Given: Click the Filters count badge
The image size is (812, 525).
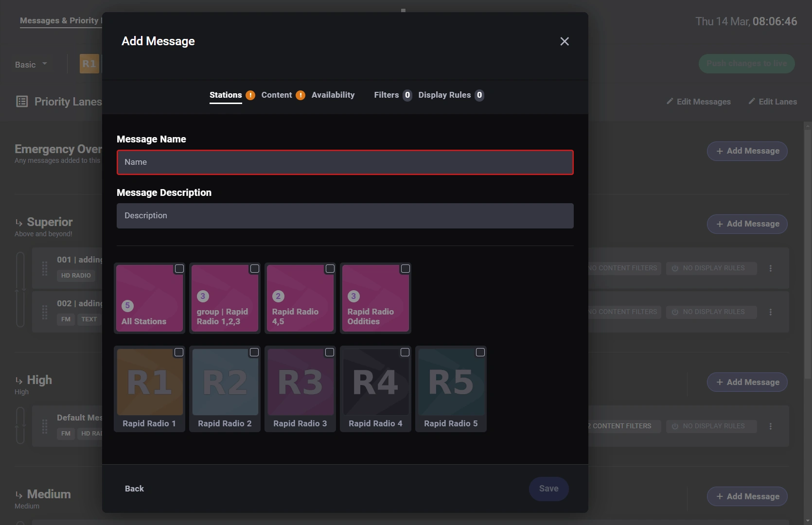Looking at the screenshot, I should pyautogui.click(x=407, y=95).
